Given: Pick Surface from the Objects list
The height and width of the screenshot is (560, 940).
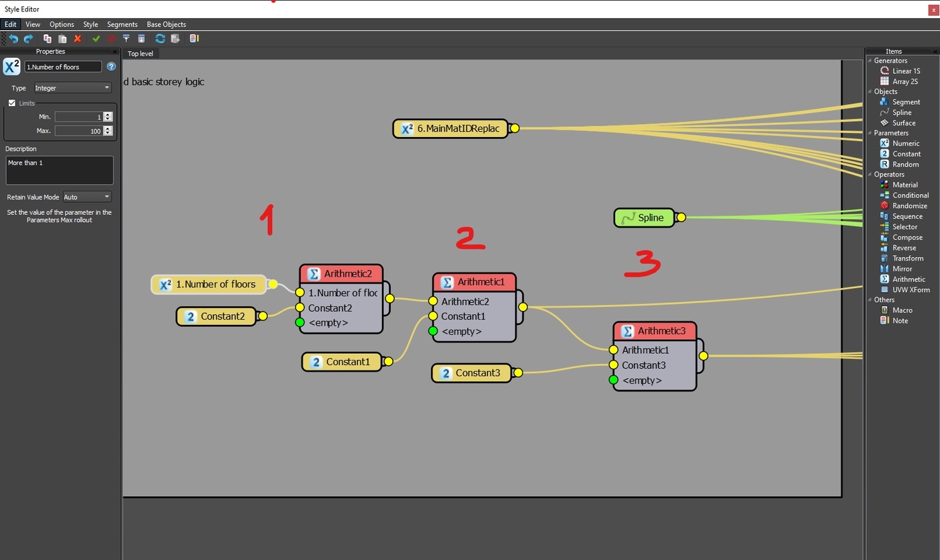Looking at the screenshot, I should [898, 123].
